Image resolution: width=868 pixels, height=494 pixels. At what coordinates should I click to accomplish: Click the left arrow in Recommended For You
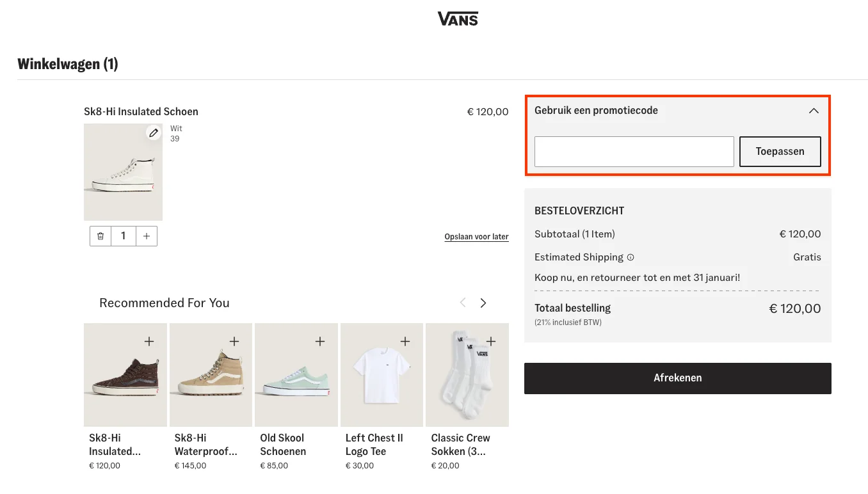coord(462,303)
